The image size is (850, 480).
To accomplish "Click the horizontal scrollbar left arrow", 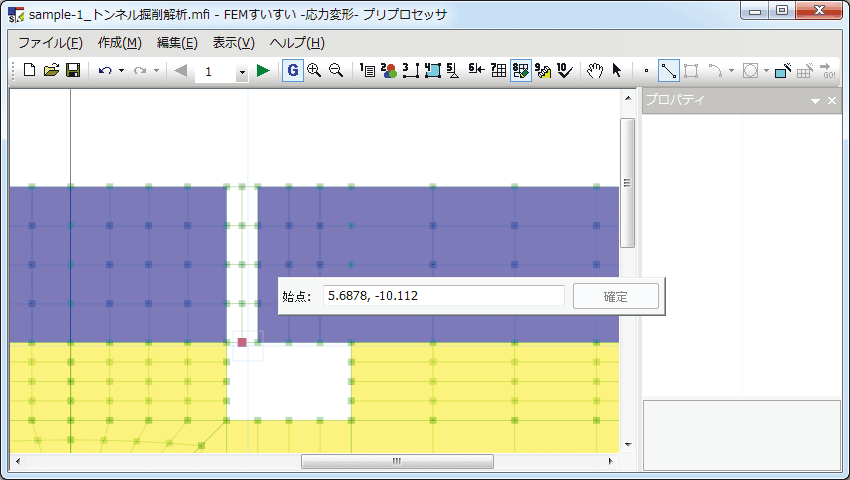I will click(18, 462).
